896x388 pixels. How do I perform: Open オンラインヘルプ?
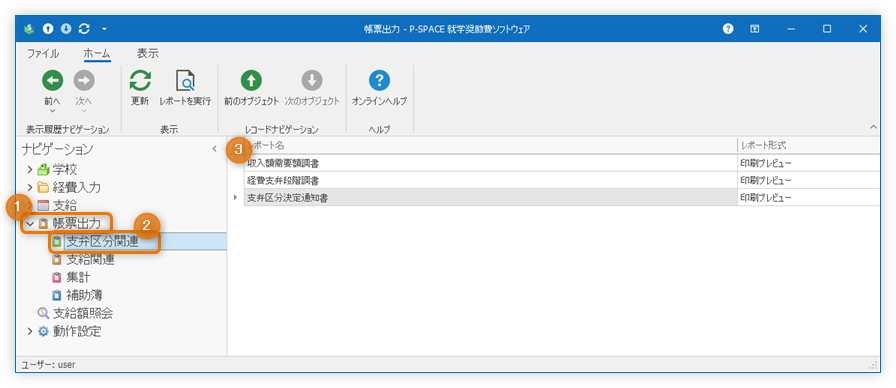(x=379, y=89)
